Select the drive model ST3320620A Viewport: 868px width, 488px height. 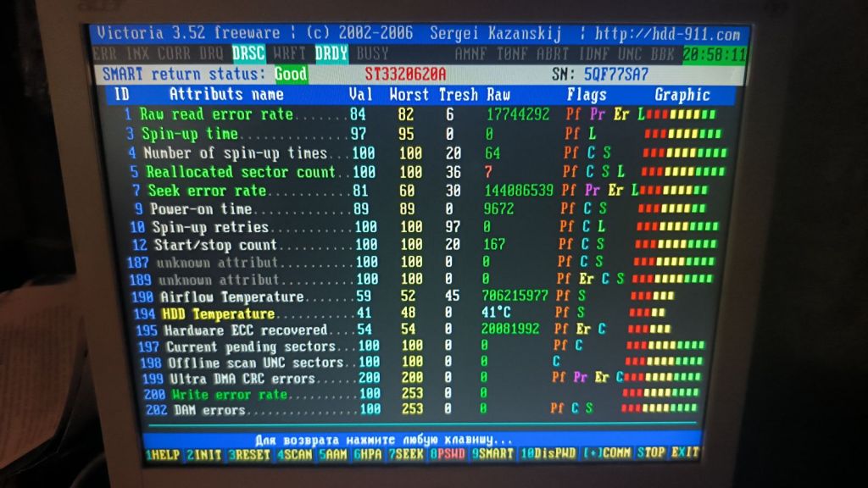[x=405, y=75]
